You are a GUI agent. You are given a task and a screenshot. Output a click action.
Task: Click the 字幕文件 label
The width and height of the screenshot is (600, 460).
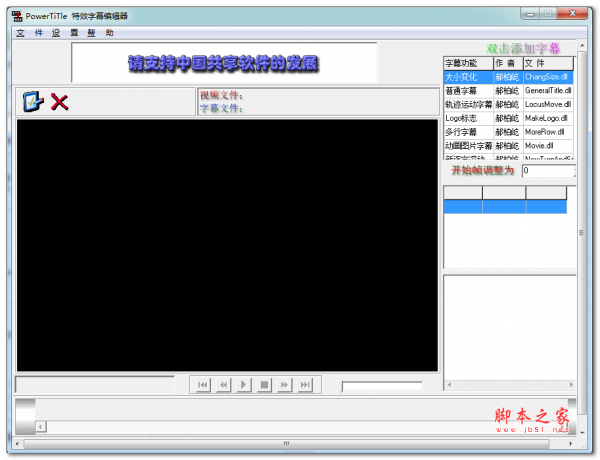point(221,108)
